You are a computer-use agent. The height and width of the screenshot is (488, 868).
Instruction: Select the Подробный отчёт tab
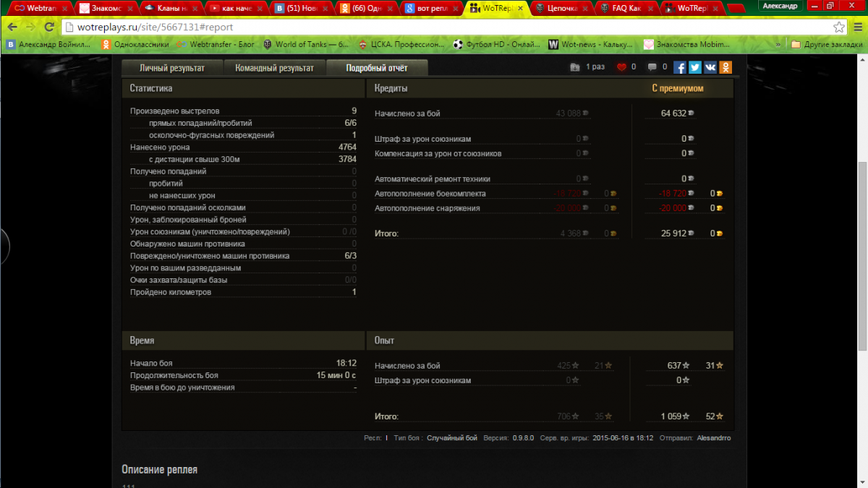(x=377, y=68)
